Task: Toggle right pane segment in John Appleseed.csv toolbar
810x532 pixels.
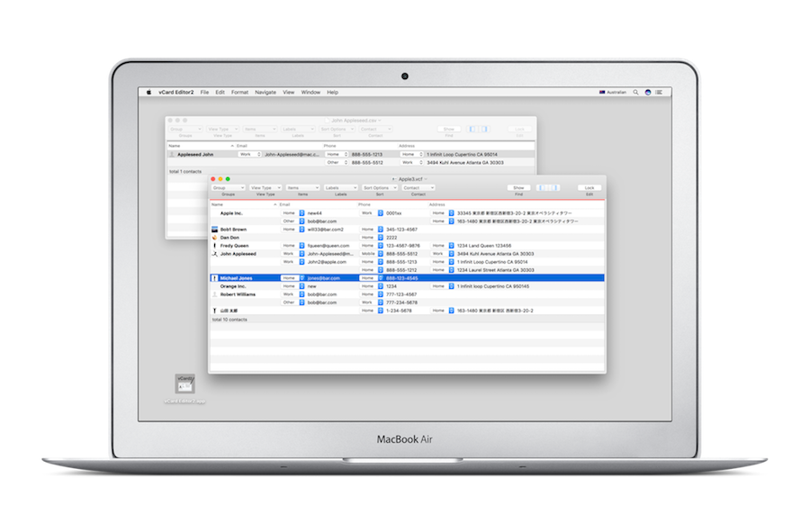Action: click(483, 129)
